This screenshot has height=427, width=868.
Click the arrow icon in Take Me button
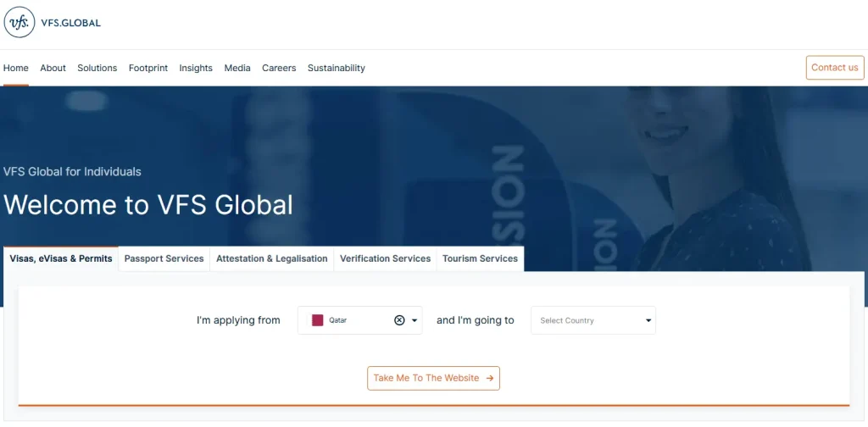pos(490,379)
